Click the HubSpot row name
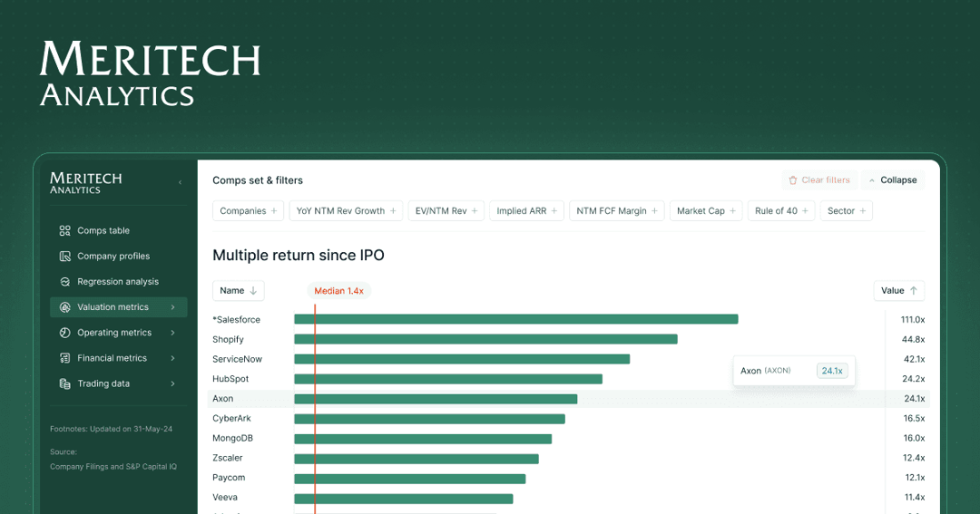The image size is (980, 514). (230, 379)
